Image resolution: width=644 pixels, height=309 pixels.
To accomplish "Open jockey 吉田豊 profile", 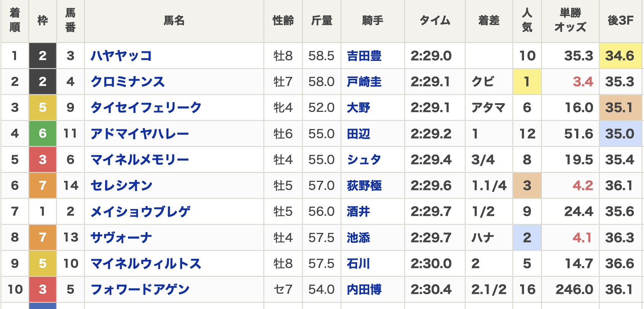I will 364,56.
